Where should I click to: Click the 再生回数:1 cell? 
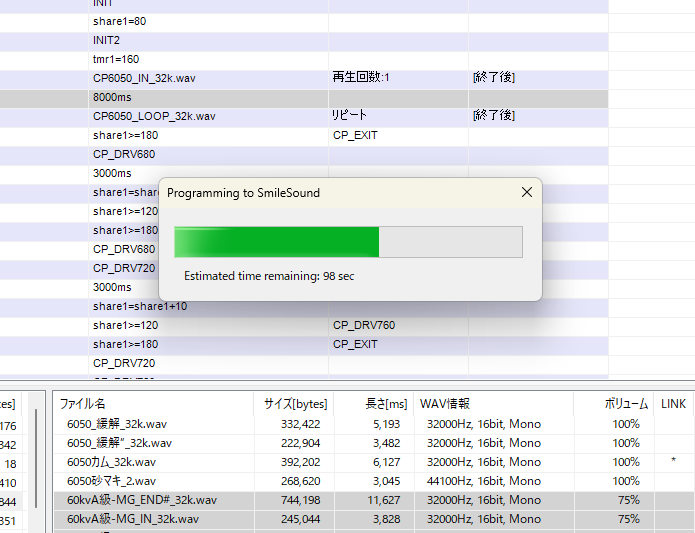pos(361,78)
